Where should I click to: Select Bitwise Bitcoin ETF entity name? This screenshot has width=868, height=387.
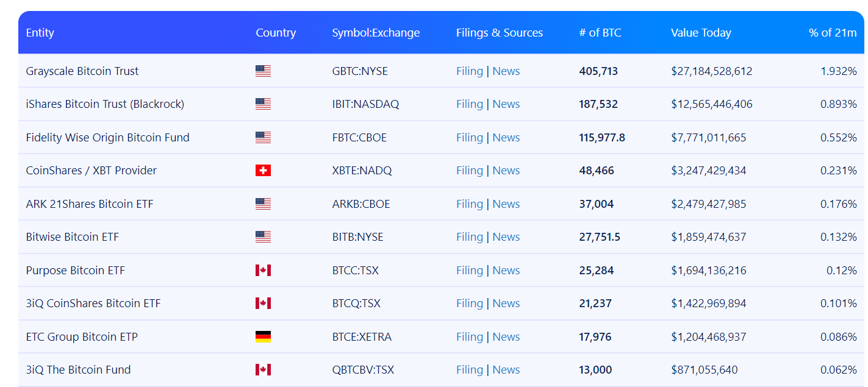click(72, 237)
